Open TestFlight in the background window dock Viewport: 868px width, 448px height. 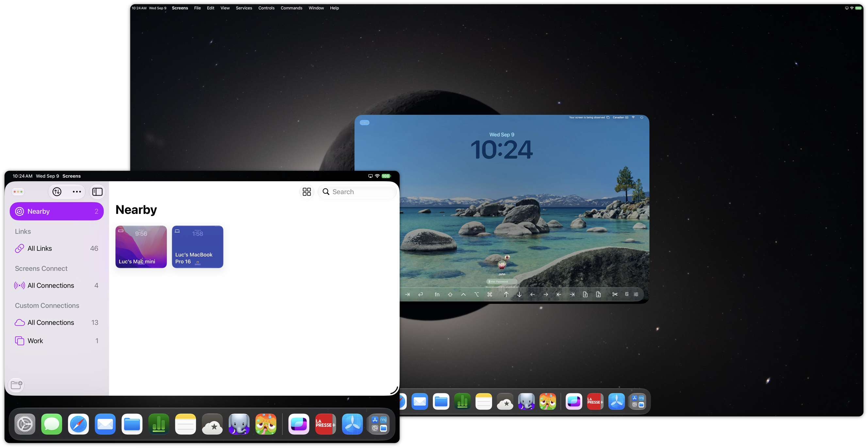(616, 402)
